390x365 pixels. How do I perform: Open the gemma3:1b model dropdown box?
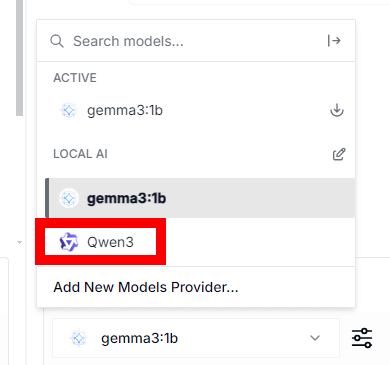click(196, 338)
